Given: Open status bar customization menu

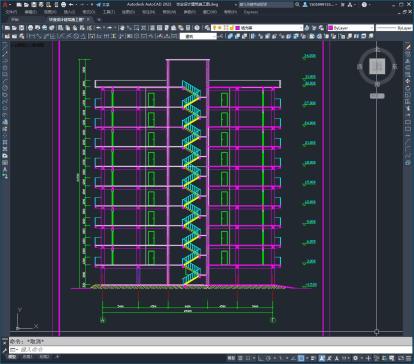Looking at the screenshot, I should 409,358.
